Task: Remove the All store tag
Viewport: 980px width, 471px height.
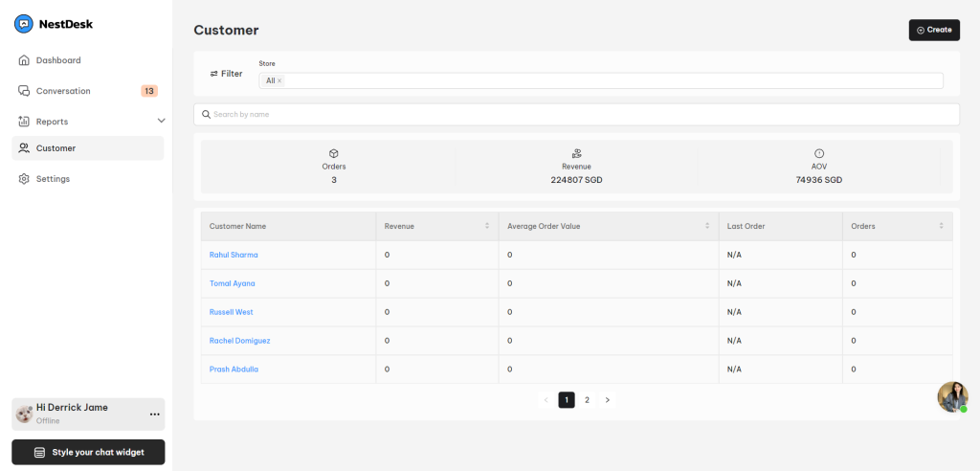Action: coord(279,80)
